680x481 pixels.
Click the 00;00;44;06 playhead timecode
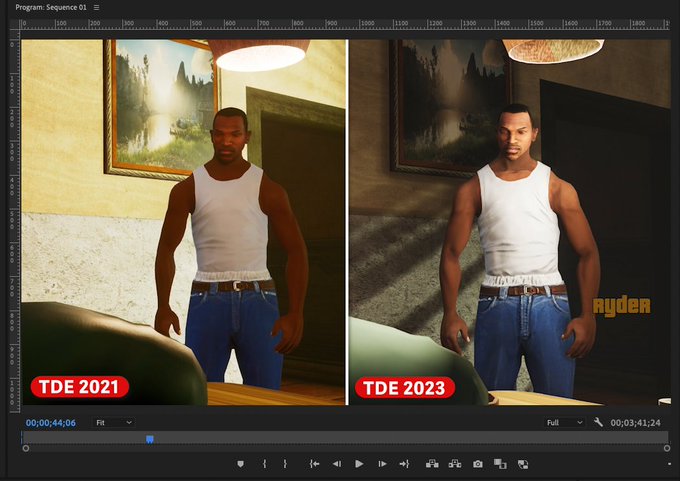coord(51,423)
